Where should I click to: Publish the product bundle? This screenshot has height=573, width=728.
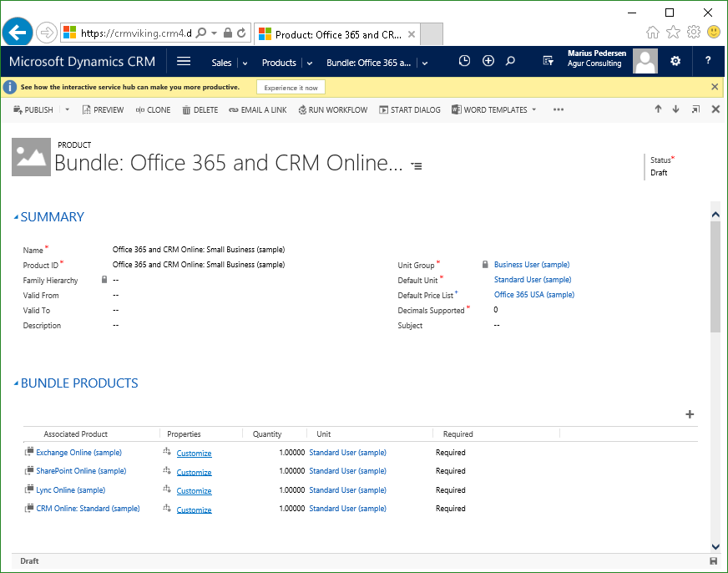coord(33,110)
